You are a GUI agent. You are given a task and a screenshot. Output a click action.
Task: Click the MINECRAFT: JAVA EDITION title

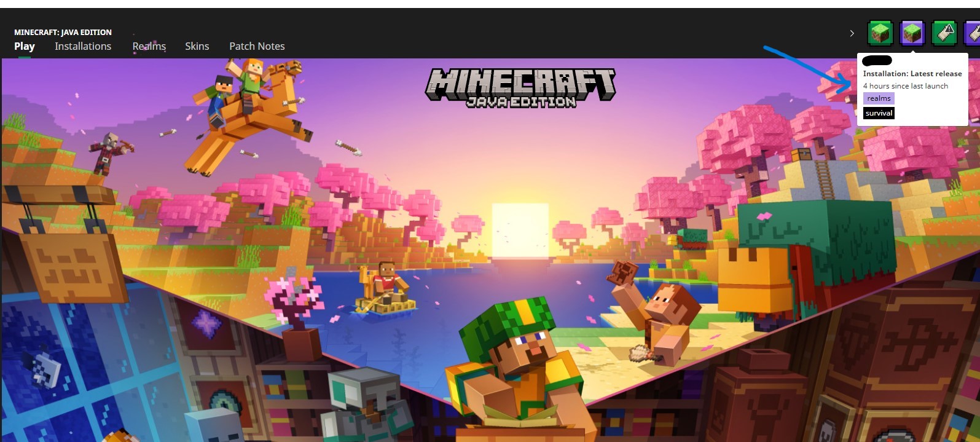click(x=63, y=32)
